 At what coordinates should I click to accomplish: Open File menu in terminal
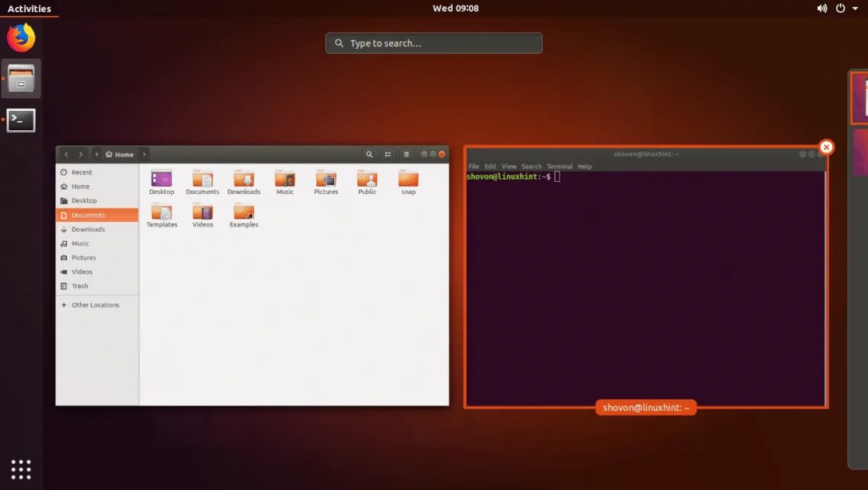[x=474, y=167]
